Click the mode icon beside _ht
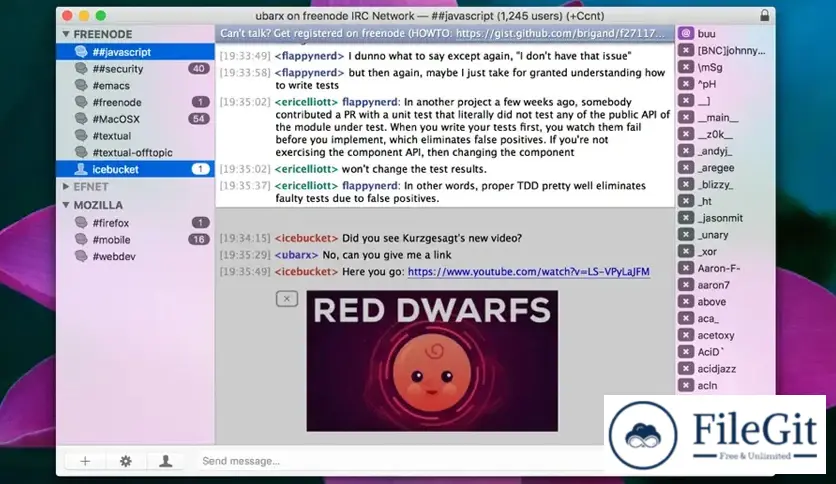This screenshot has height=484, width=836. point(686,201)
